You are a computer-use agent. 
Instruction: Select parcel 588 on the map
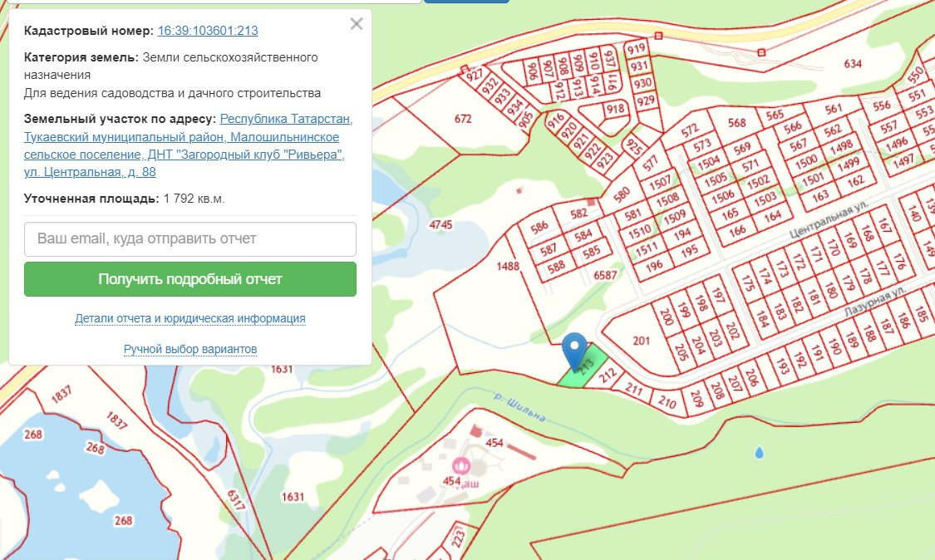click(556, 267)
